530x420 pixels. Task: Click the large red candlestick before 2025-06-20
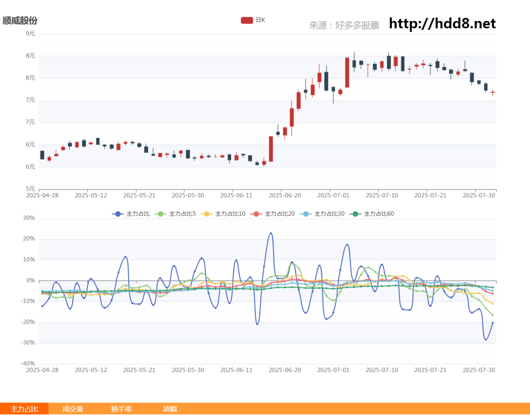coord(271,149)
